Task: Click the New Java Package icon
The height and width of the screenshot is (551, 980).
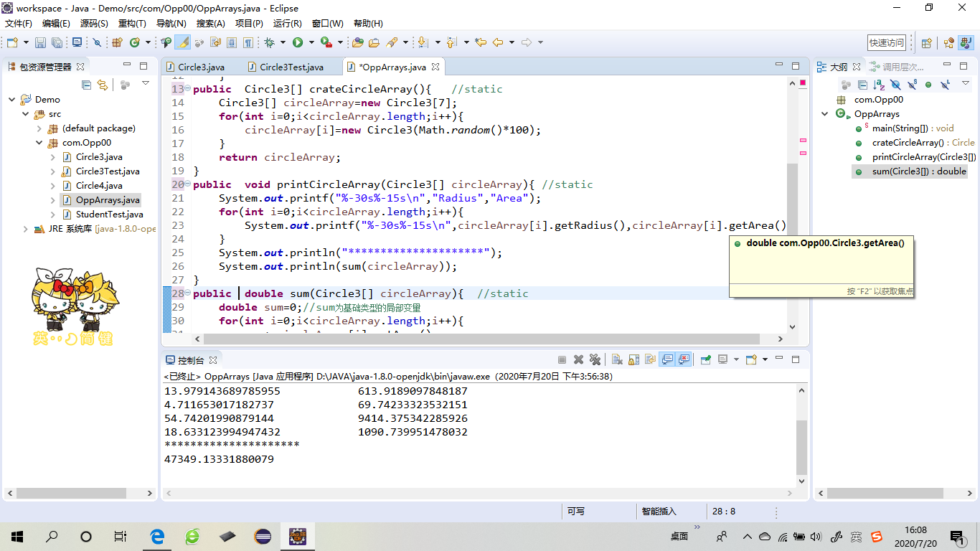Action: coord(117,42)
